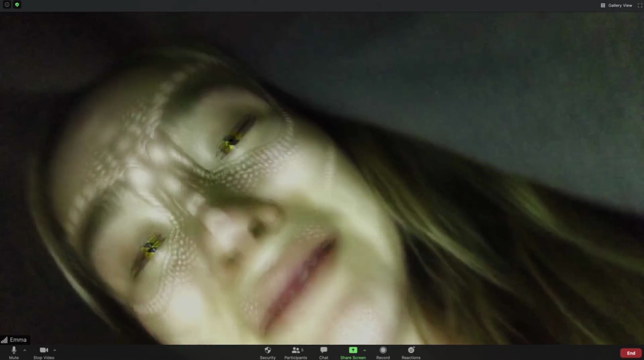Check the signal strength icon beside Emma
Screen dimensions: 644x360
coord(4,340)
